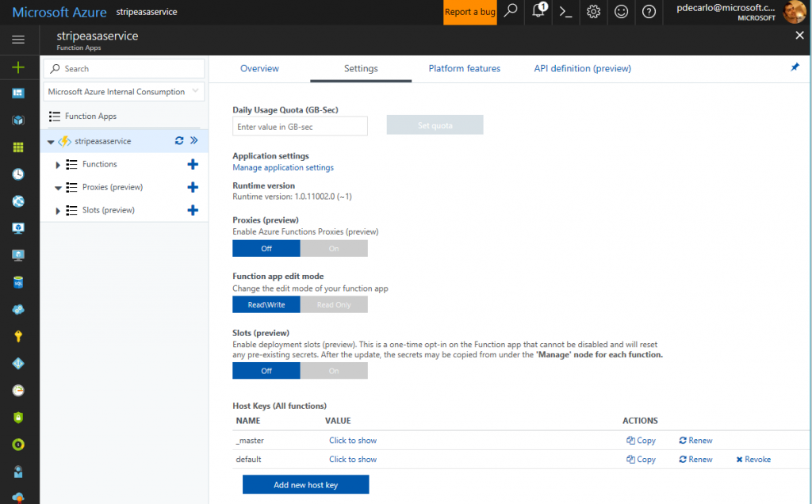Open the green circle billing sidebar icon

(x=18, y=445)
